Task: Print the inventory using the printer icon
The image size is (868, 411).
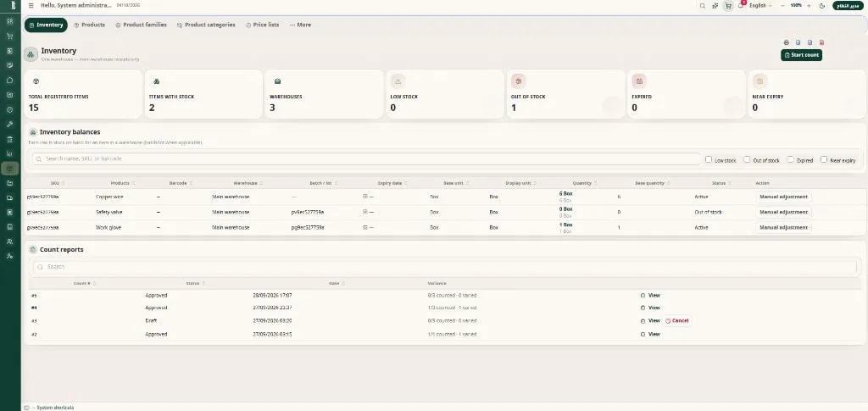Action: 786,42
